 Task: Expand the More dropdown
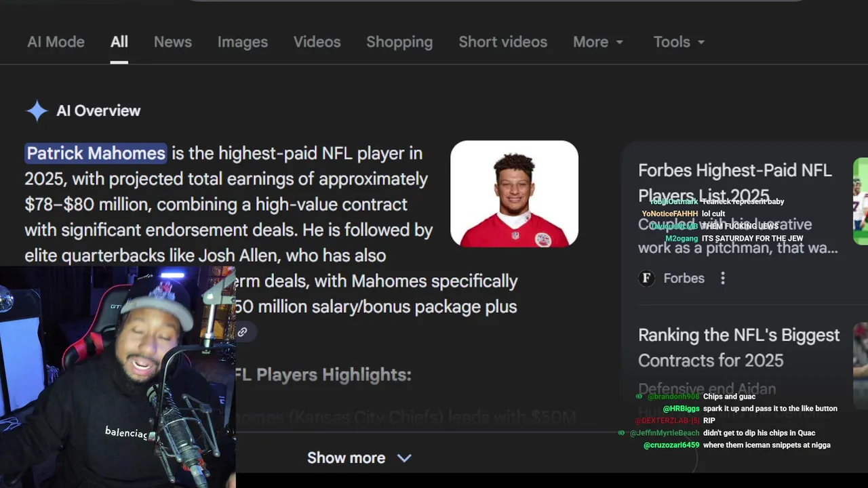[x=598, y=42]
